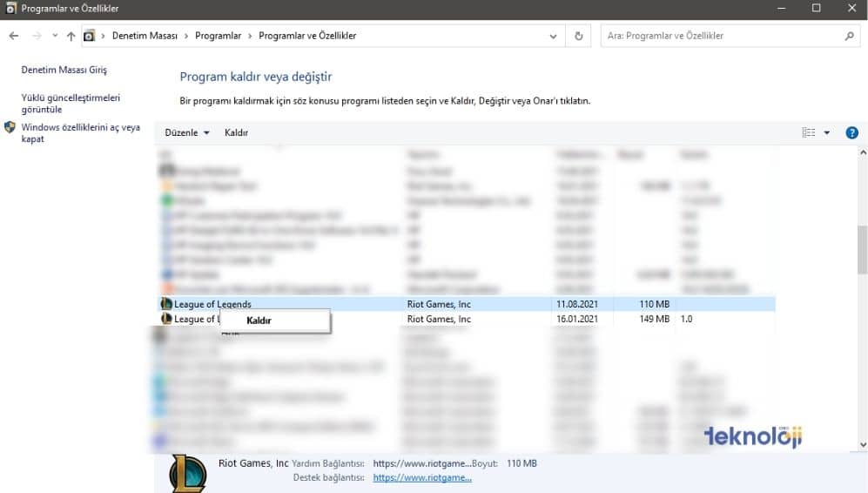Click the search magnifier icon
The height and width of the screenshot is (493, 868).
[x=850, y=36]
